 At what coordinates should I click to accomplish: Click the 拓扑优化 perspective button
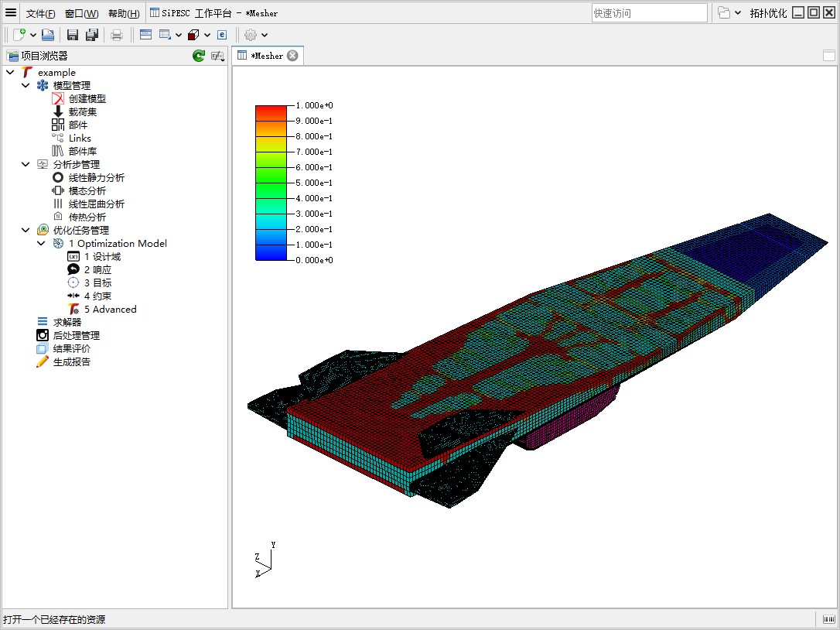point(768,13)
